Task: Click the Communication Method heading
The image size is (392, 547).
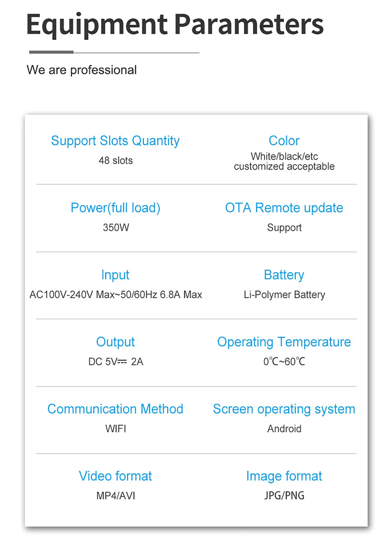Action: [x=115, y=409]
